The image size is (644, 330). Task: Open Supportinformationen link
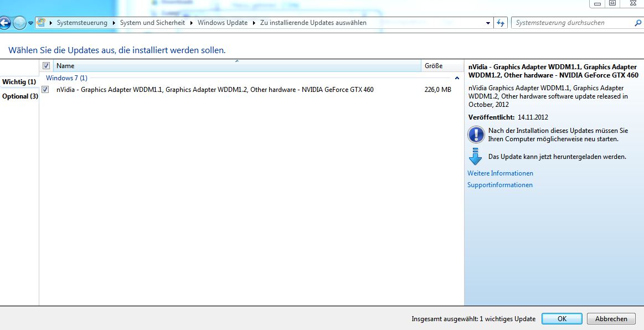(x=500, y=185)
